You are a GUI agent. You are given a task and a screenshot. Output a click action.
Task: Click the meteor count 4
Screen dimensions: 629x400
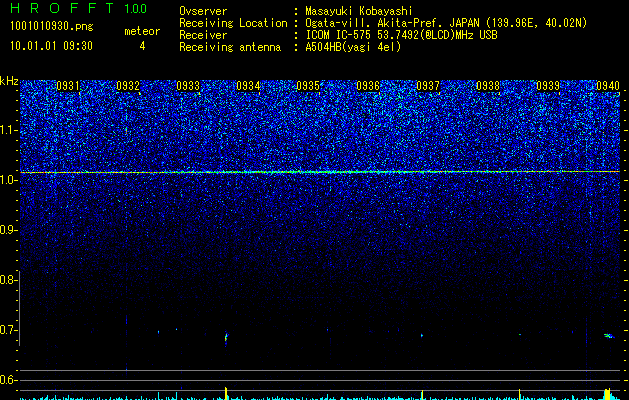pyautogui.click(x=142, y=46)
